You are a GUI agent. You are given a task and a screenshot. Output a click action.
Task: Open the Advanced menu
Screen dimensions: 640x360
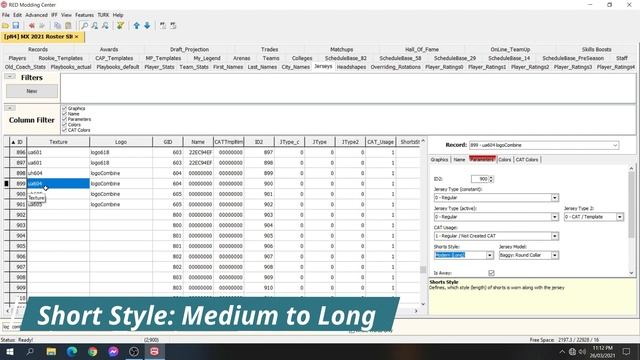click(x=36, y=15)
